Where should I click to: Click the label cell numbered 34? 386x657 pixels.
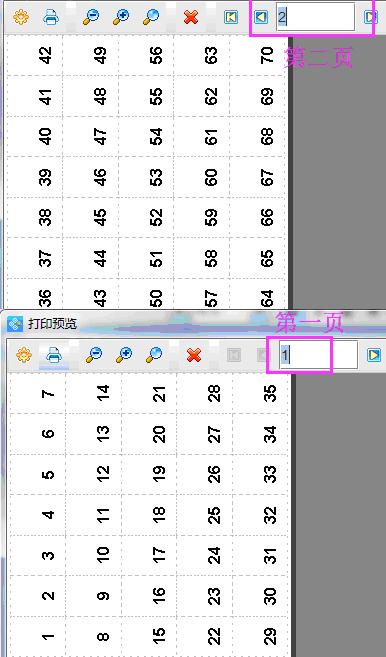(260, 434)
